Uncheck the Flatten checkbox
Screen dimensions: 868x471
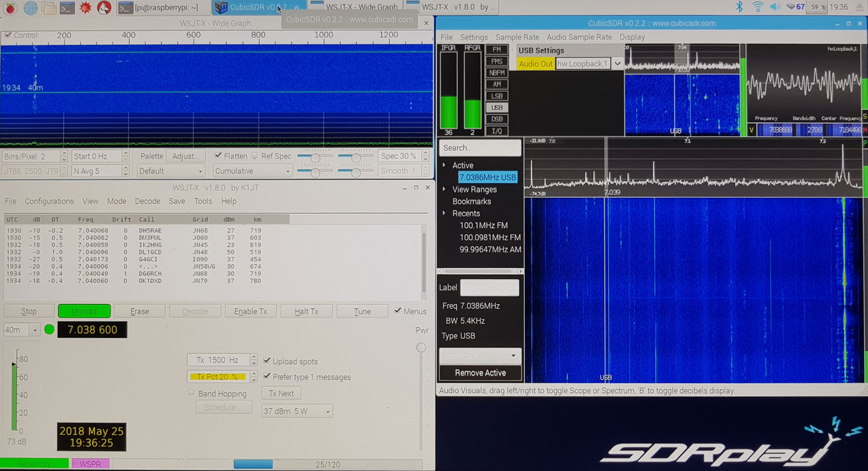(x=218, y=156)
